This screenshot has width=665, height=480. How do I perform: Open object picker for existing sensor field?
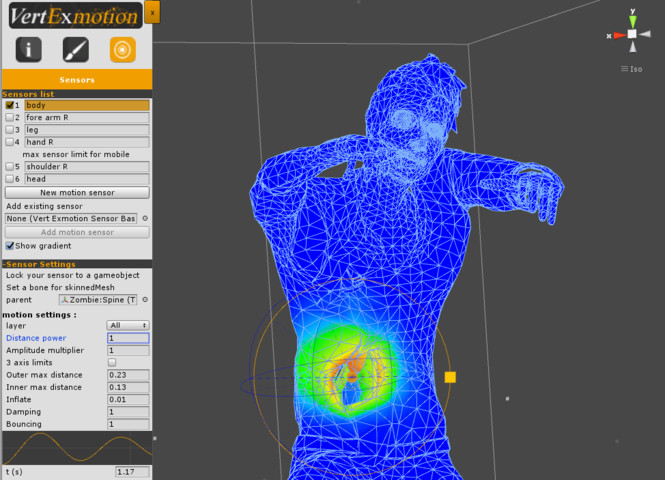[x=145, y=218]
